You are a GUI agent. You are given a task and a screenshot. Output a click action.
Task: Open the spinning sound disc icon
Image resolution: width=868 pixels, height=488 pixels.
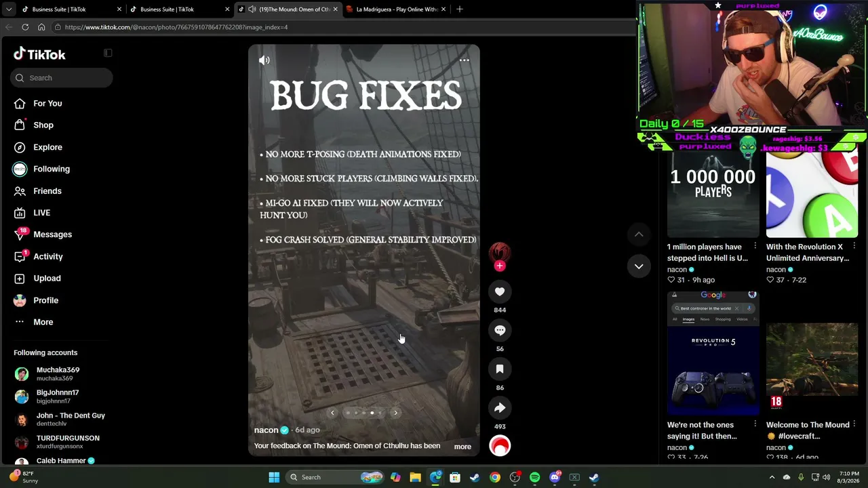pyautogui.click(x=500, y=446)
